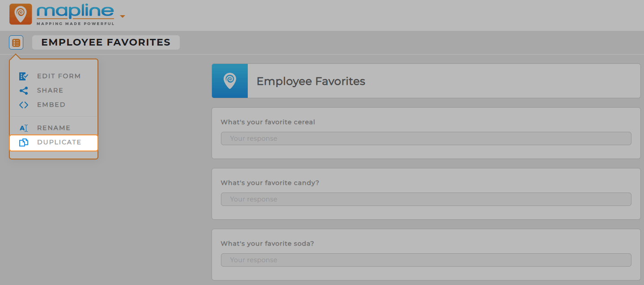Viewport: 644px width, 285px height.
Task: Choose Rename from the form menu
Action: [53, 128]
